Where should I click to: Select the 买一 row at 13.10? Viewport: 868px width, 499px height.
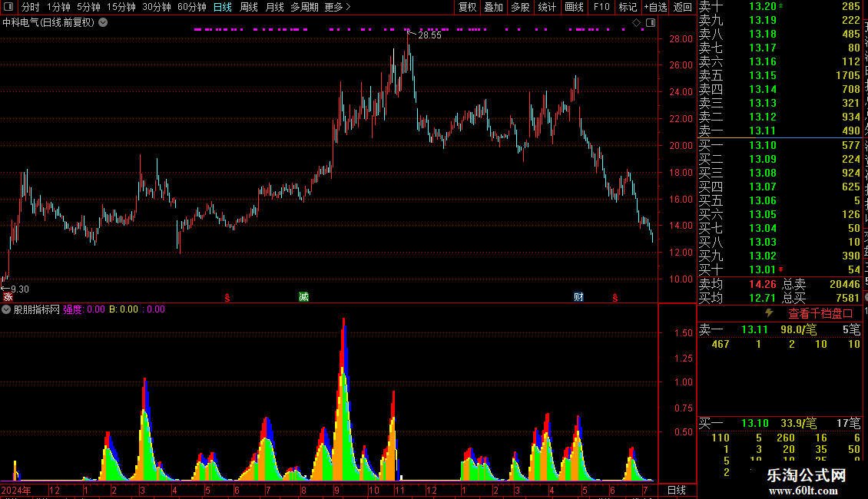tap(780, 145)
